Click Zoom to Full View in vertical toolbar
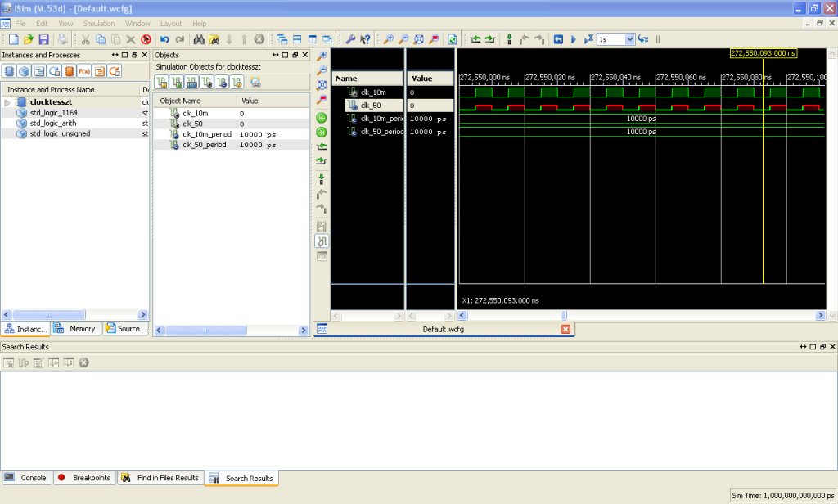Viewport: 838px width, 504px height. point(322,85)
